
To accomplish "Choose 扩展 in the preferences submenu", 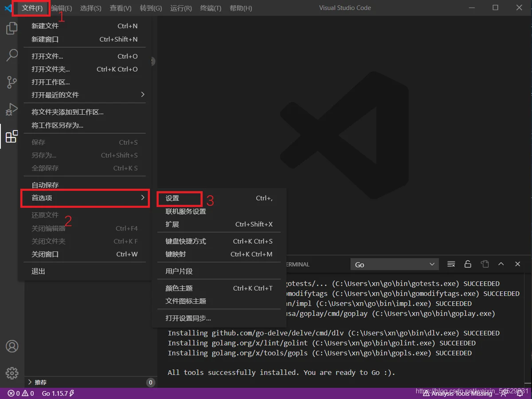I will pos(219,224).
